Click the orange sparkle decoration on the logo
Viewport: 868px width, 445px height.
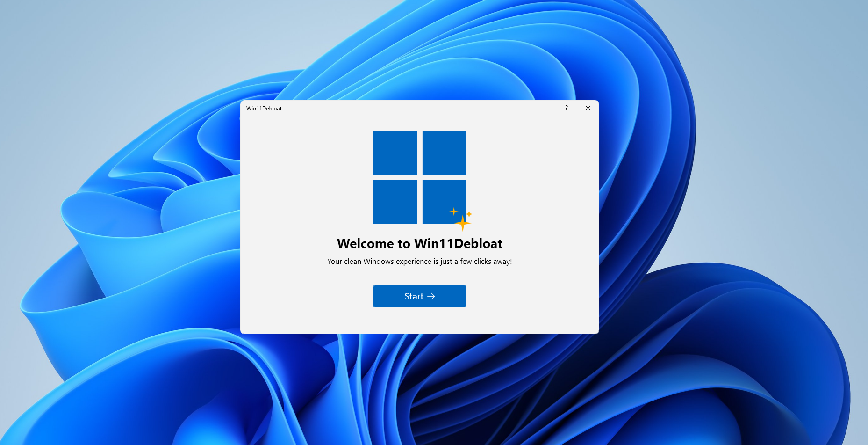(x=463, y=221)
